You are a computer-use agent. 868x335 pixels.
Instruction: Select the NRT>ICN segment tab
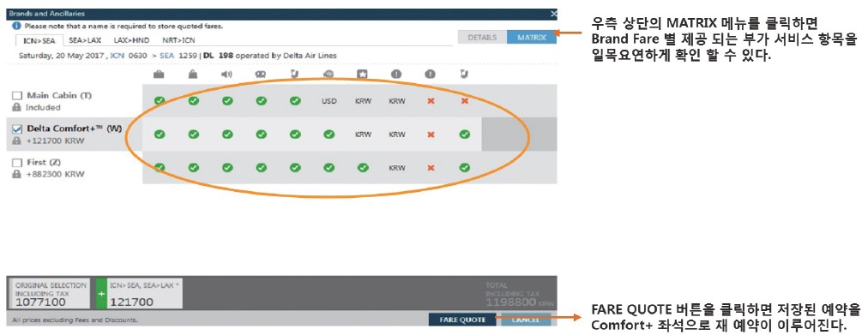pos(178,40)
